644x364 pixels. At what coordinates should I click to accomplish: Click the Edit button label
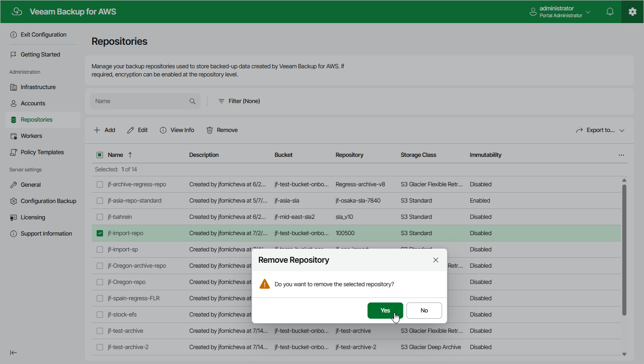pyautogui.click(x=143, y=130)
